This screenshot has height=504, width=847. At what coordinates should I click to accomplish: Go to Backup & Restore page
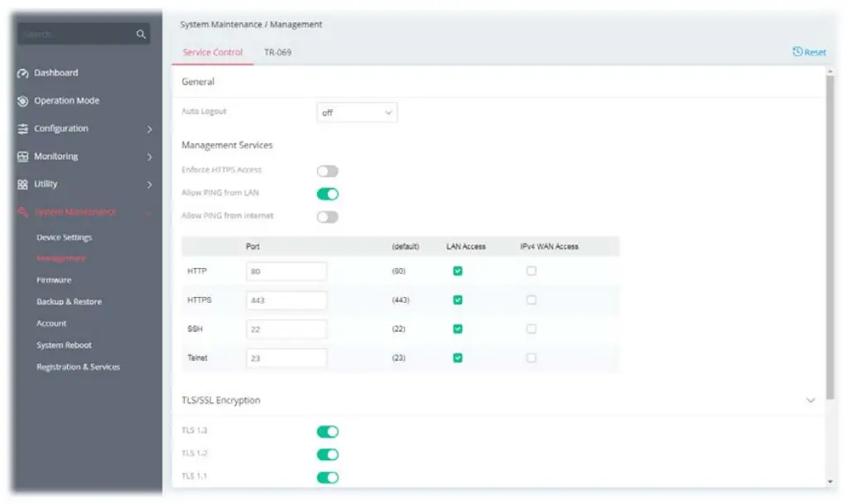[69, 302]
